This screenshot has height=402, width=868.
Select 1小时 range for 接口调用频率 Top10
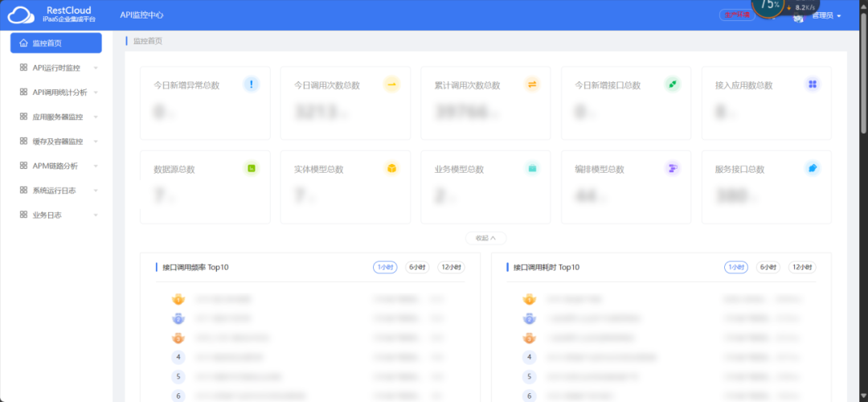pos(385,268)
